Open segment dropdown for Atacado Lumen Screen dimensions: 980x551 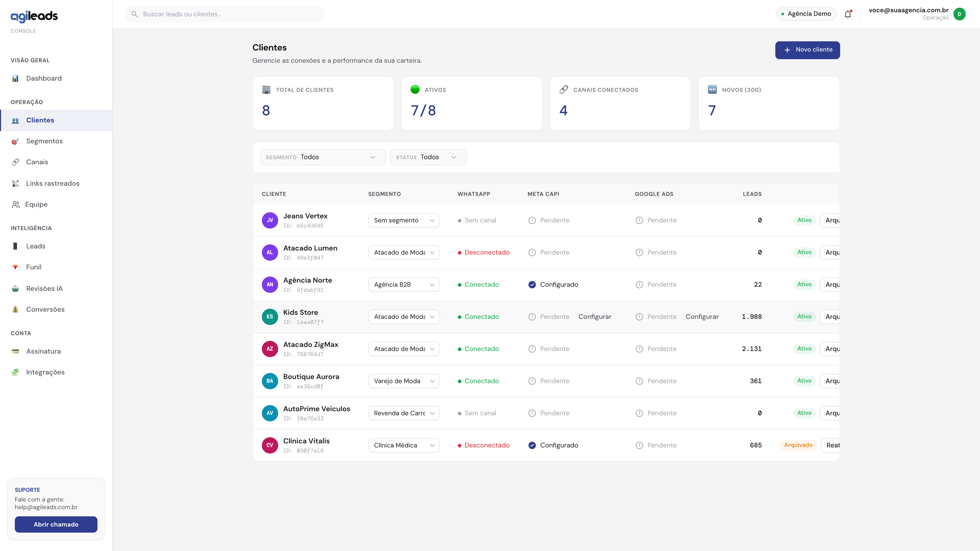tap(404, 253)
